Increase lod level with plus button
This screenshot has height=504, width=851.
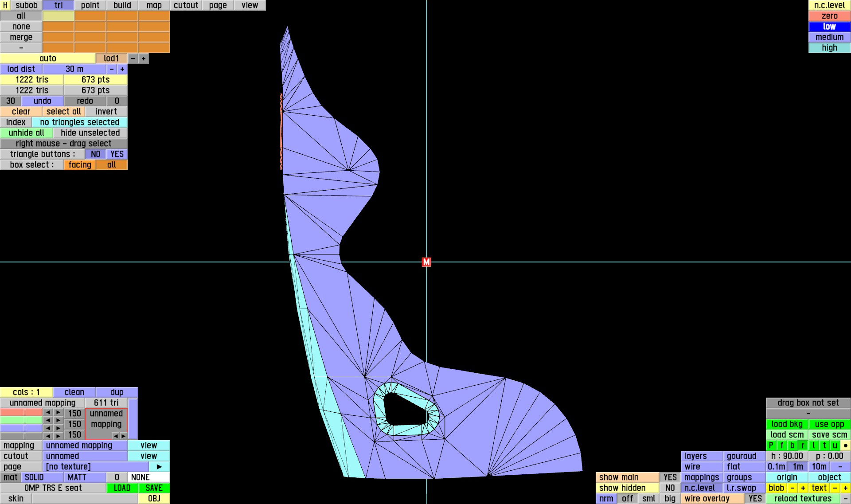click(144, 59)
